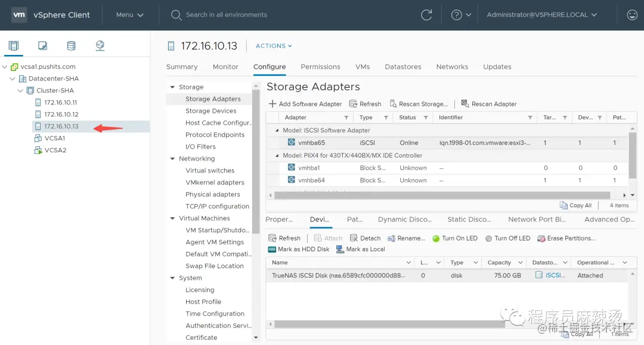644x345 pixels.
Task: Click the adapters table horizontal scrollbar
Action: point(442,195)
